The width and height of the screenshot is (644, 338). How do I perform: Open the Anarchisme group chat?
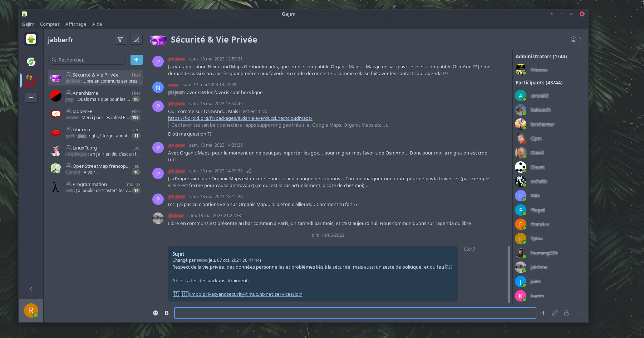[x=95, y=96]
